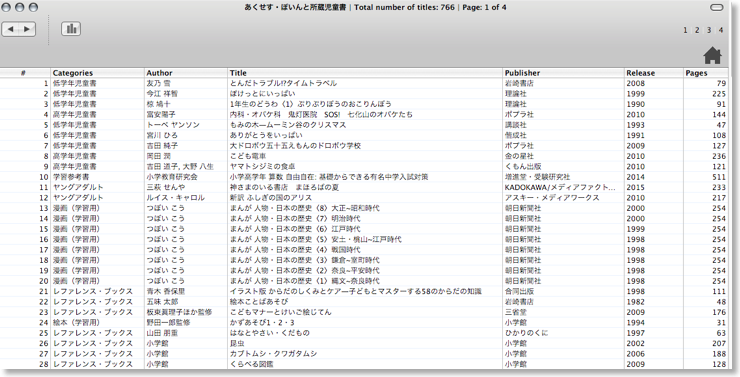The width and height of the screenshot is (740, 377).
Task: Click the toolbar toggle pill button
Action: [716, 7]
